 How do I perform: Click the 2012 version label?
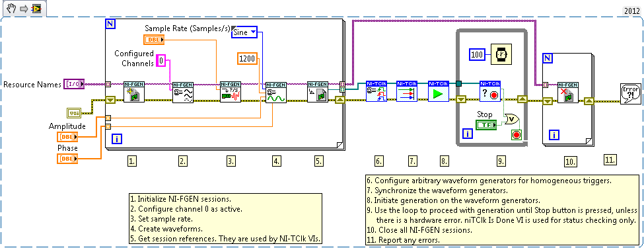(631, 11)
